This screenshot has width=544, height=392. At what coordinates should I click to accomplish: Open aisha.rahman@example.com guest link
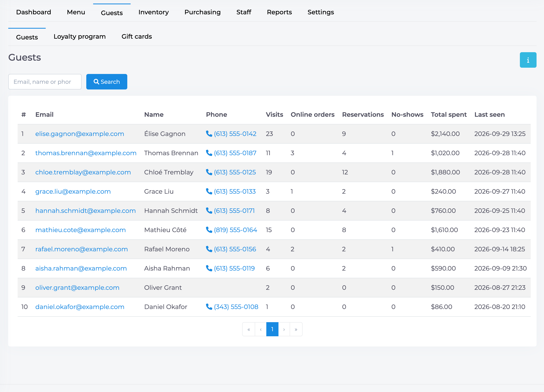(x=81, y=268)
